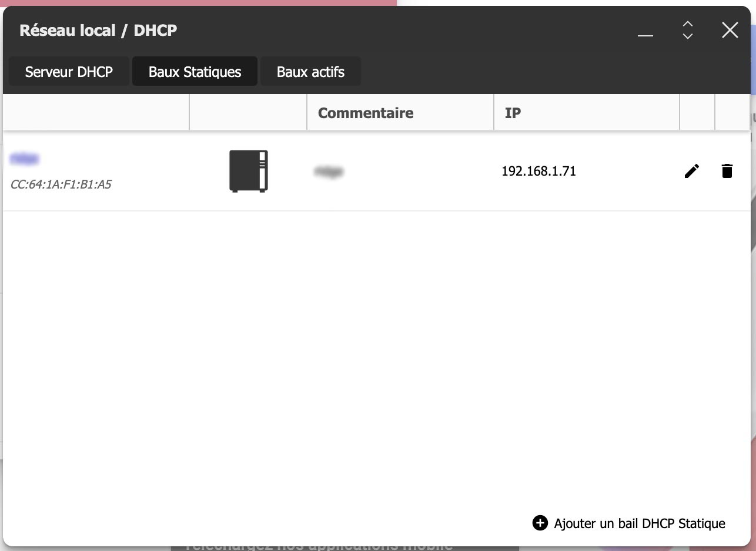Close the Réseau local / DHCP window
This screenshot has height=551, width=756.
pyautogui.click(x=730, y=30)
